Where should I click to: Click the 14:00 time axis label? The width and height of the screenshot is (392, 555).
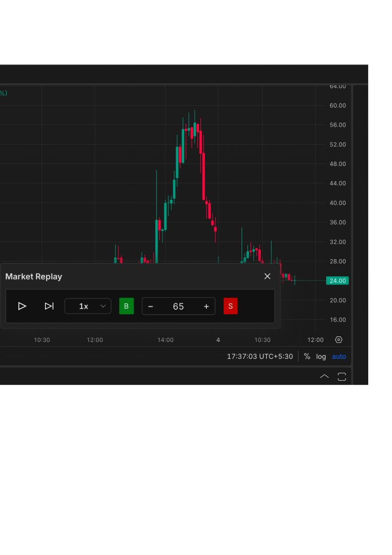click(x=165, y=340)
